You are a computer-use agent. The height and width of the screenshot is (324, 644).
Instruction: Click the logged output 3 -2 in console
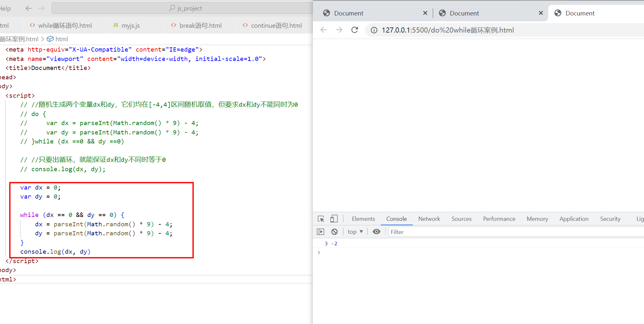point(331,243)
